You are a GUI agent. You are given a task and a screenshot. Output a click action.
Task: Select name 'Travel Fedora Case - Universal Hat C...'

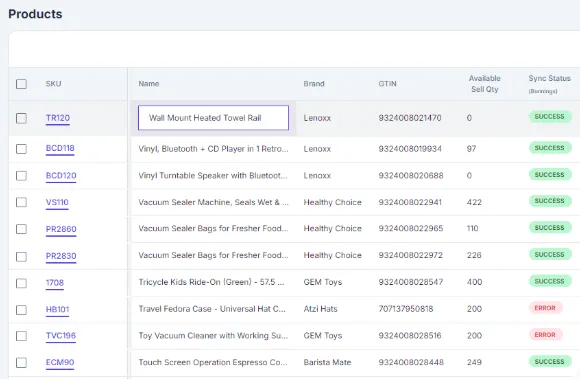212,309
